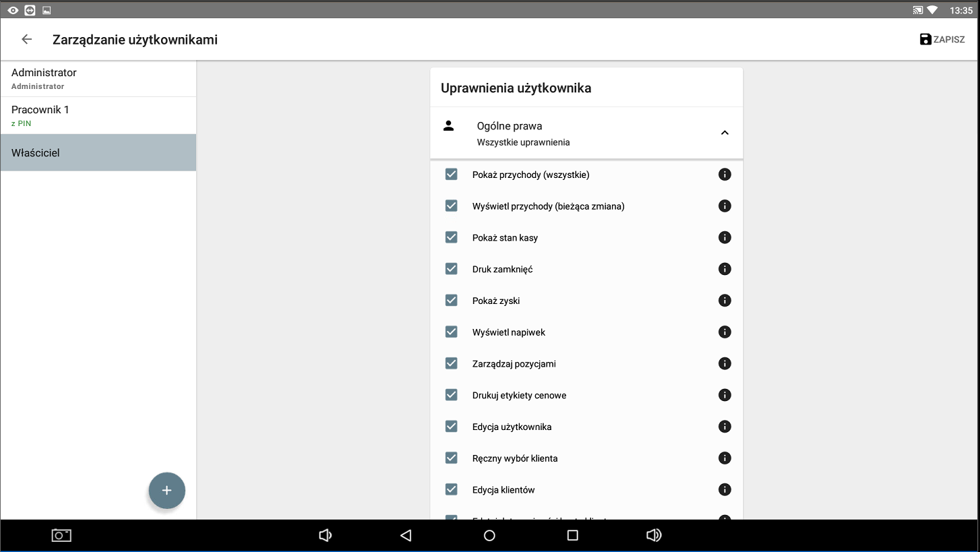
Task: Open info icon next to Druk zamknięć
Action: [725, 269]
